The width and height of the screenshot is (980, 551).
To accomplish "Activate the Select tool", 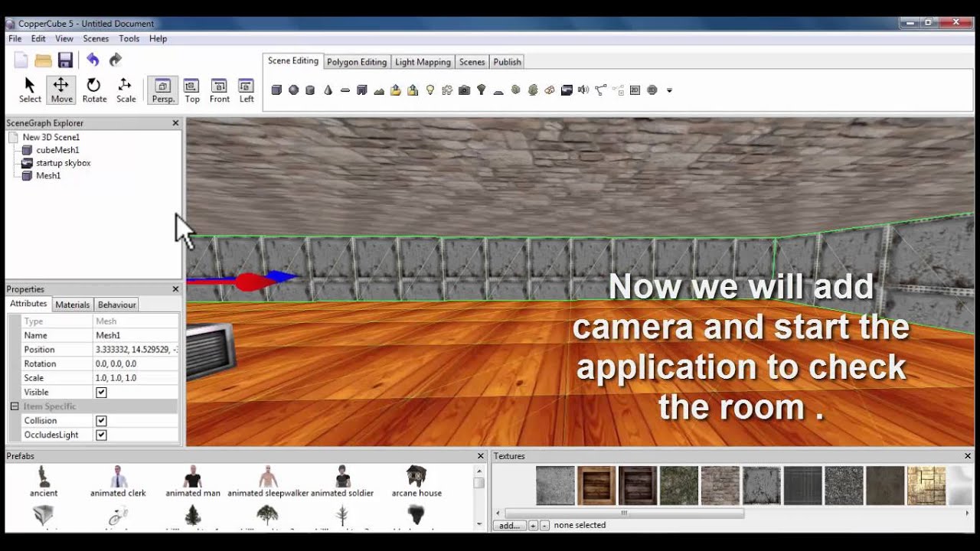I will (30, 90).
